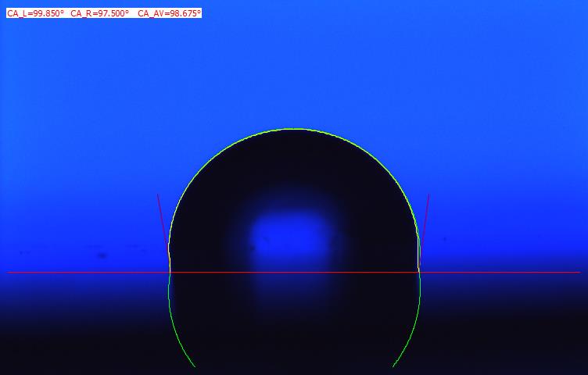588x375 pixels.
Task: Click the red baseline's far right end
Action: (x=579, y=273)
